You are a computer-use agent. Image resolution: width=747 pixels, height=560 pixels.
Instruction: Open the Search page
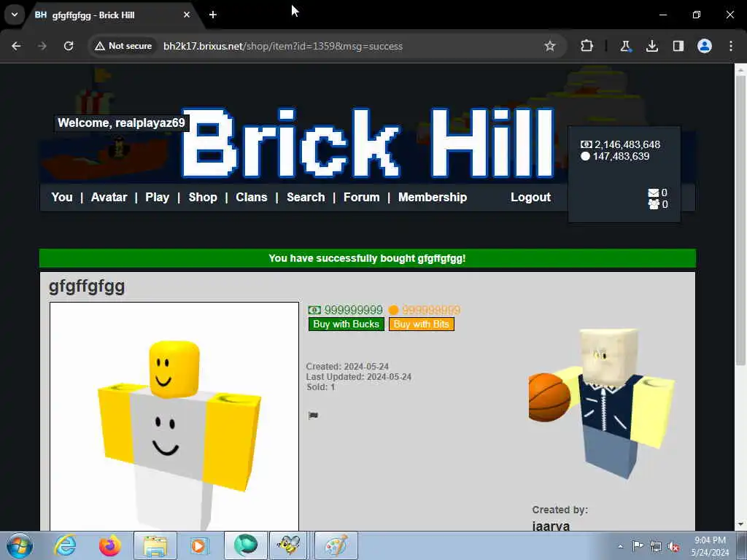[306, 197]
